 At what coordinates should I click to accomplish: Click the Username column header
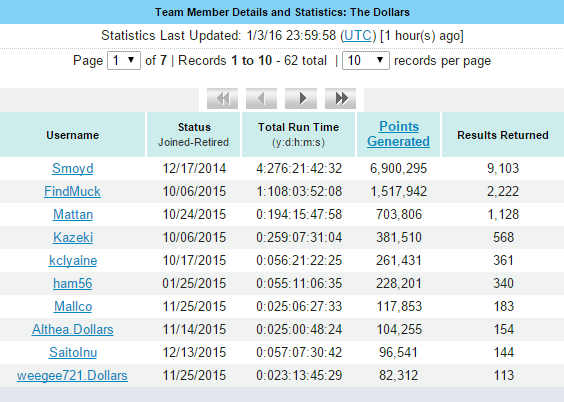(73, 135)
